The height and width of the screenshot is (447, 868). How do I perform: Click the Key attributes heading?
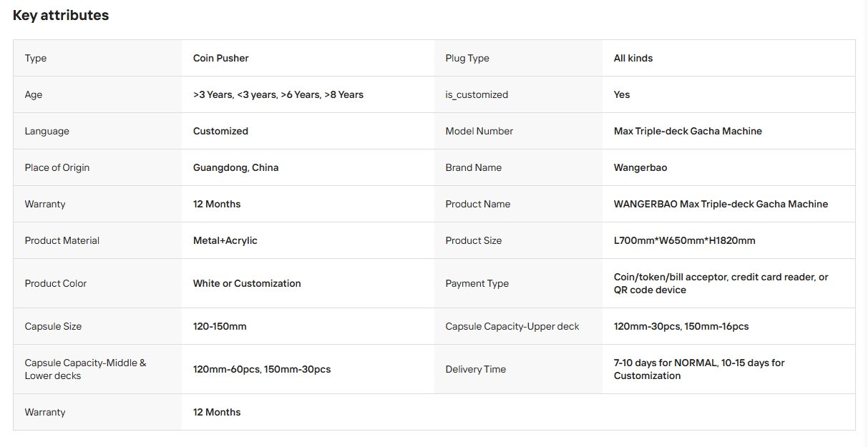coord(61,15)
